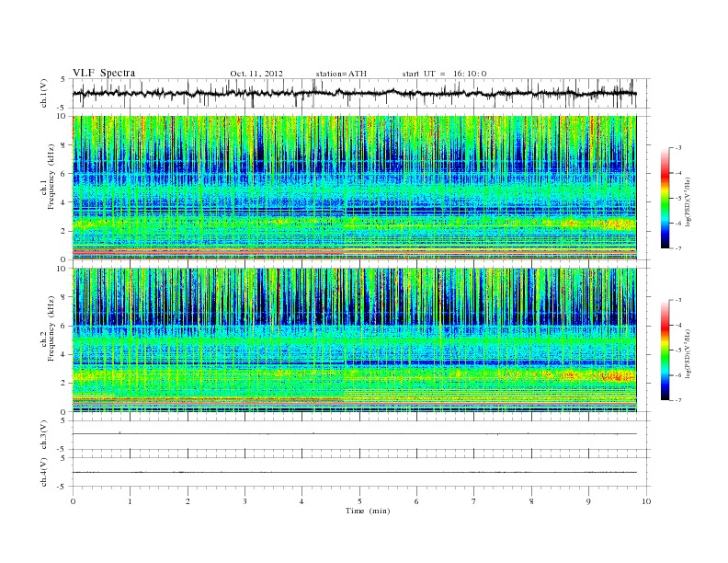Click the 'station=ATH' label
Screen dimensions: 728x563
click(x=341, y=74)
